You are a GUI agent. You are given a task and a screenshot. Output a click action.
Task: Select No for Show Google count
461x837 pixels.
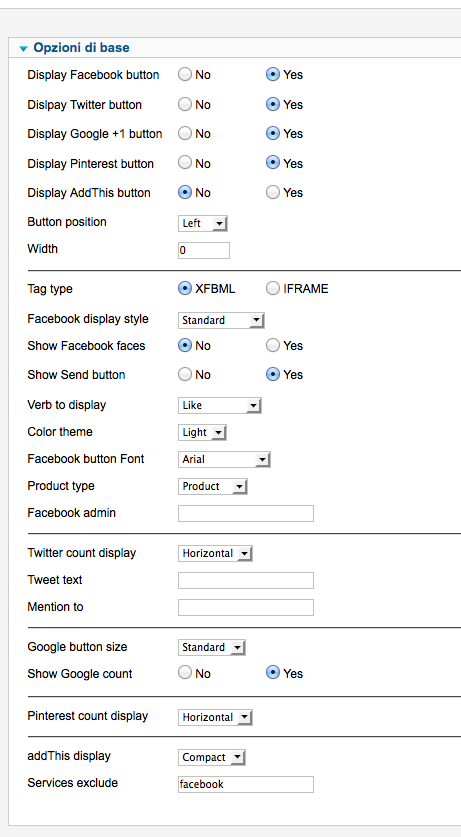pos(185,674)
